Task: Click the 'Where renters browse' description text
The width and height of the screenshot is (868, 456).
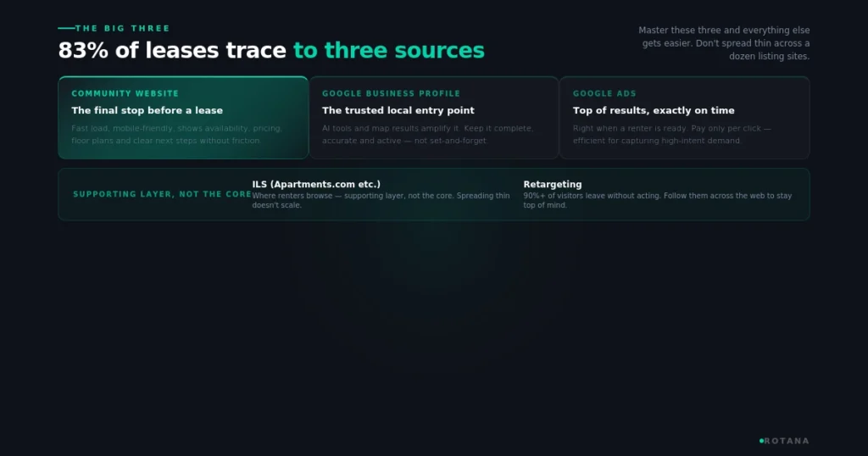Action: pyautogui.click(x=381, y=200)
